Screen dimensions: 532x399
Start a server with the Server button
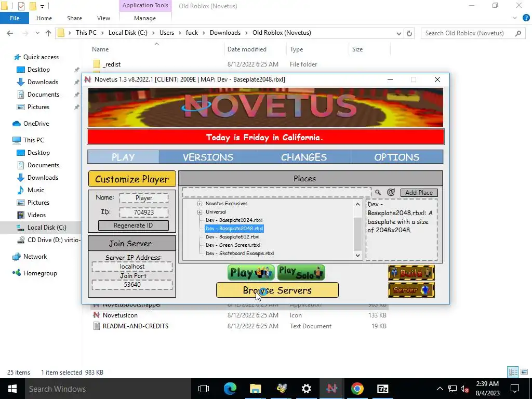411,290
